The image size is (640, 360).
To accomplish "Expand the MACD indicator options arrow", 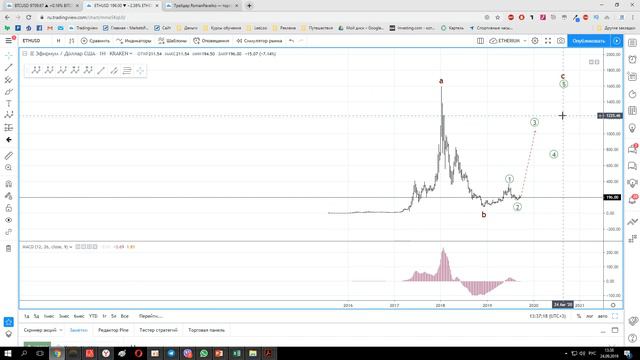I will tap(71, 247).
